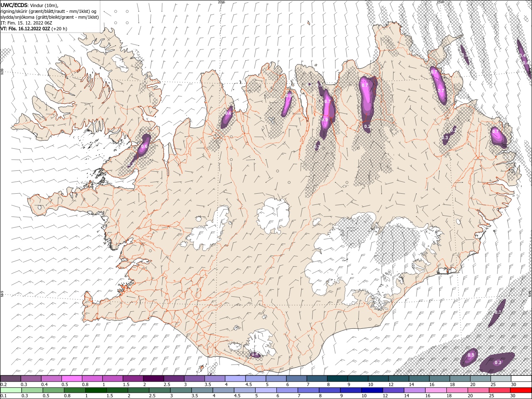
Task: Pick the darkest green 1 swatch in lower row
Action: point(96,390)
